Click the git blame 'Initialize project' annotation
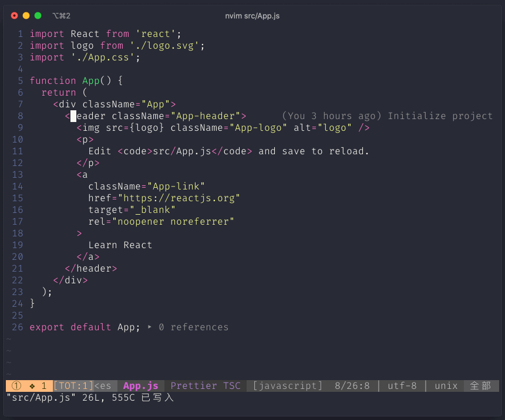505x420 pixels. coord(440,116)
